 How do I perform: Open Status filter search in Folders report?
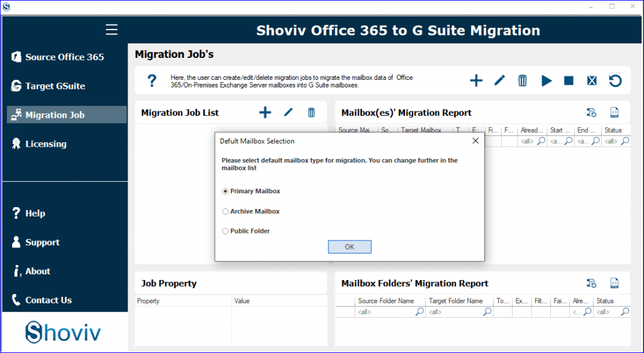click(x=625, y=312)
